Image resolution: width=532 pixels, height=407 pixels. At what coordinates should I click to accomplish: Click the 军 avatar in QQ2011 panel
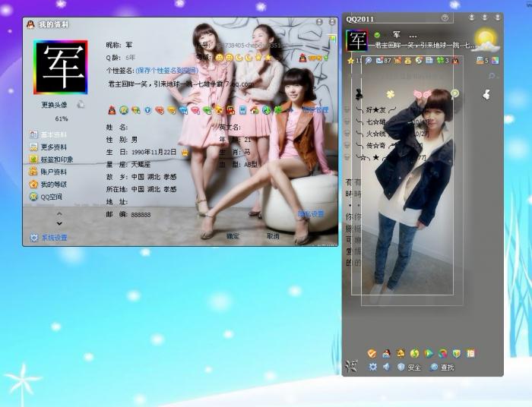[356, 41]
